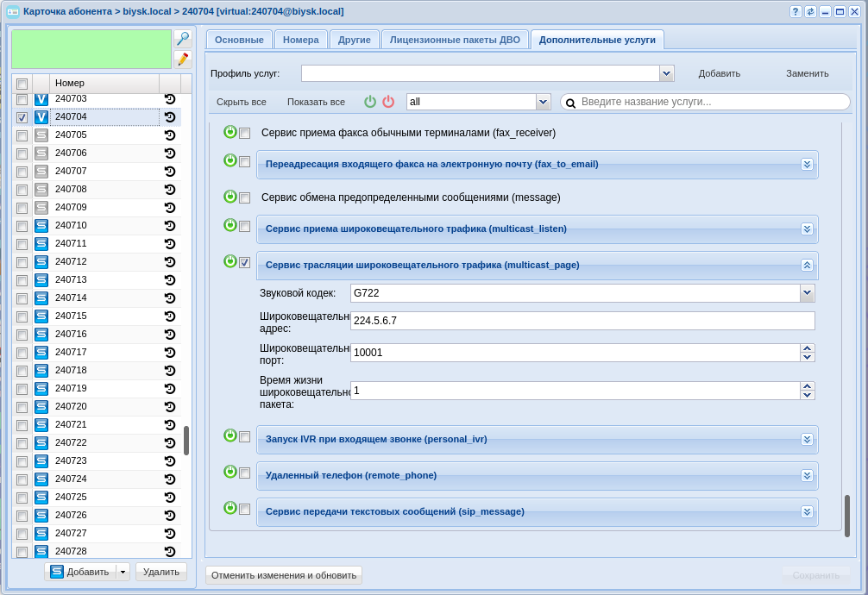The image size is (868, 595).
Task: Click Отменить изменения и обновить
Action: pyautogui.click(x=284, y=575)
